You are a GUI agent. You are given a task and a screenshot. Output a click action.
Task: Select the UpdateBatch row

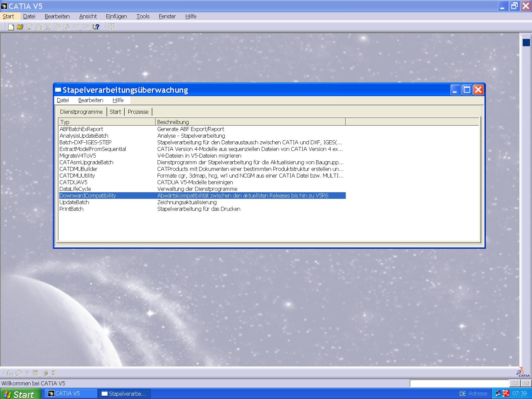click(202, 202)
